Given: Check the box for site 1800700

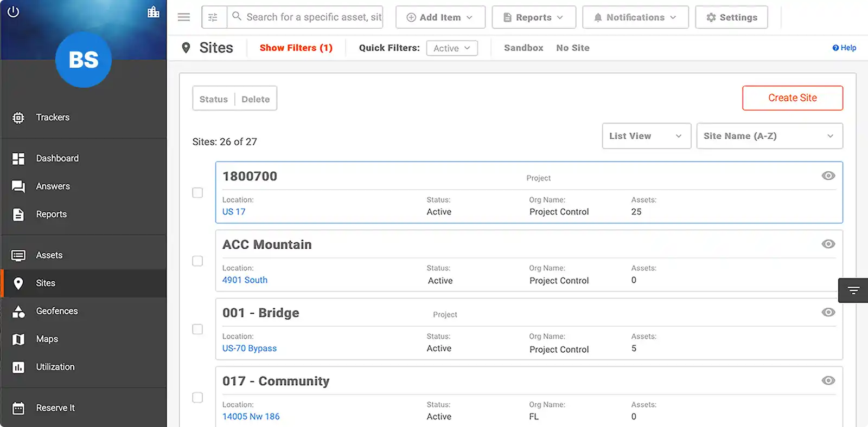Looking at the screenshot, I should [x=197, y=193].
